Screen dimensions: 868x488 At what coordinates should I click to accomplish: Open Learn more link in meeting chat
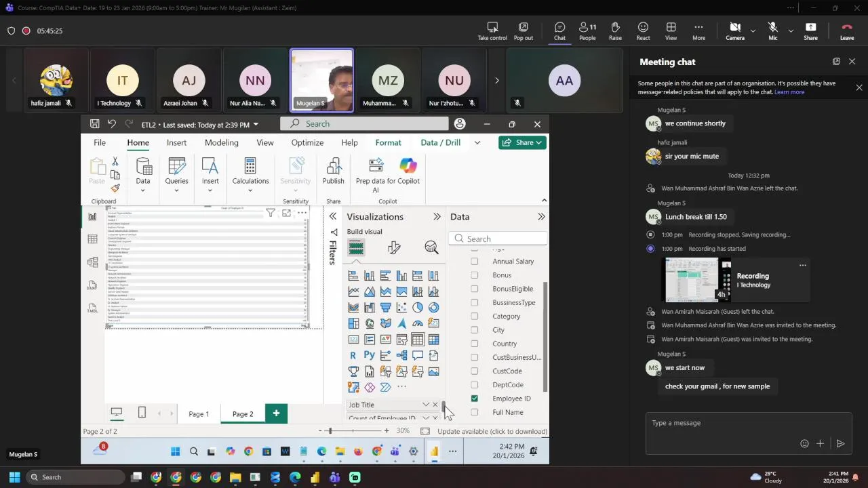tap(789, 92)
